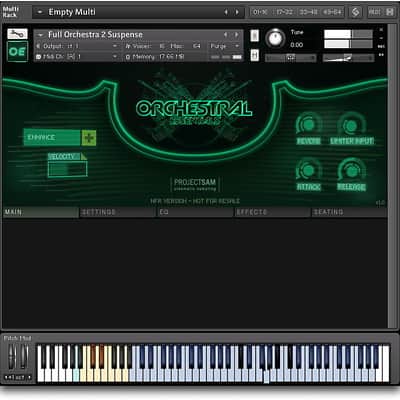Viewport: 400px width, 400px height.
Task: Click the cyan highlighted key on keyboard
Action: 76,375
